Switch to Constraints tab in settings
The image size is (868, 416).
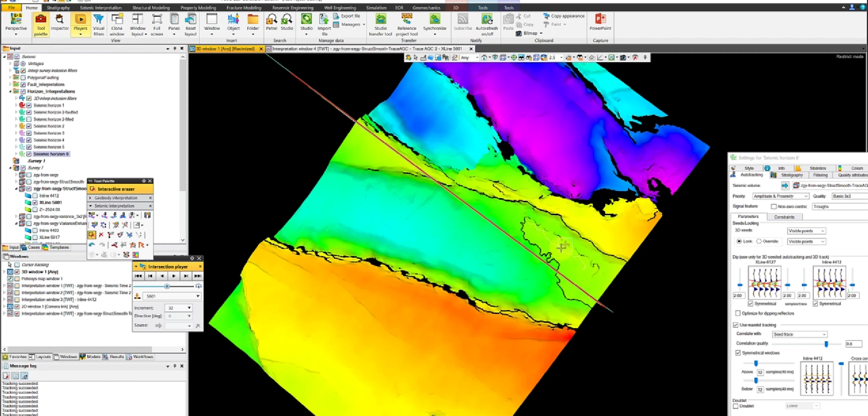click(784, 217)
